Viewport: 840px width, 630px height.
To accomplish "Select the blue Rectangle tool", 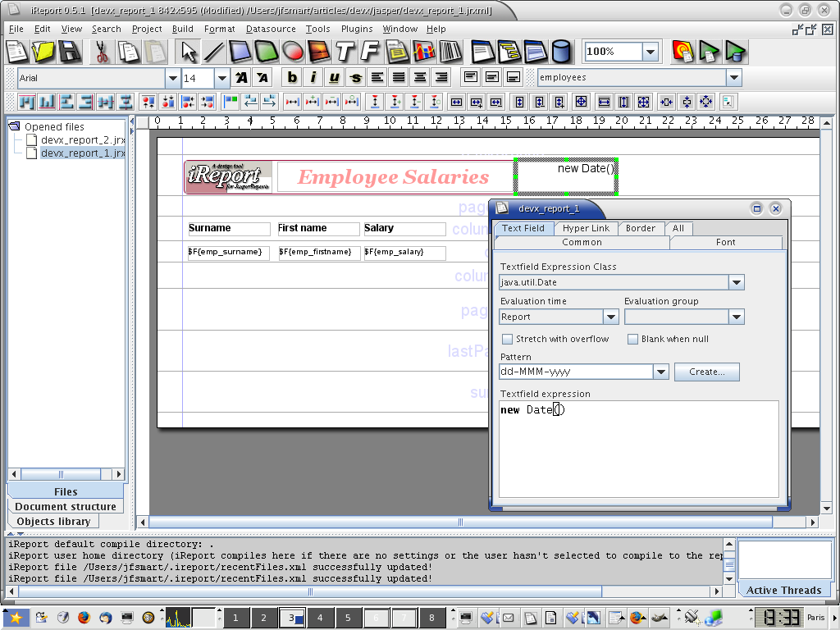I will (x=240, y=52).
